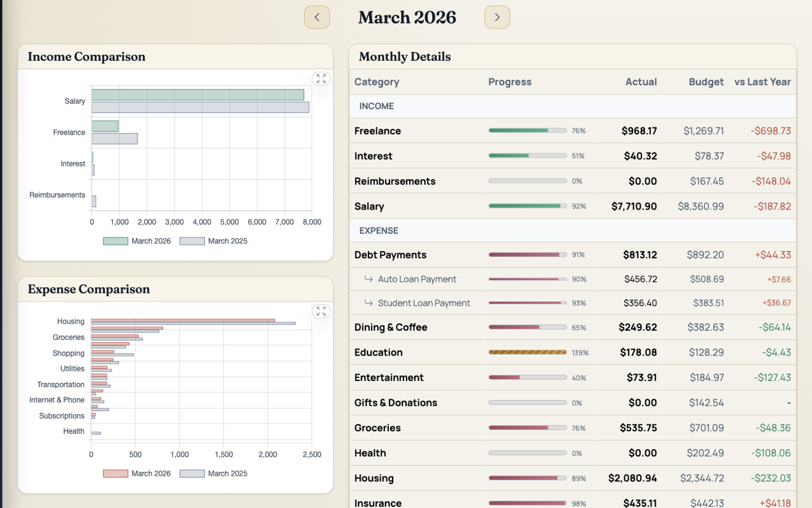This screenshot has height=508, width=812.
Task: Click the Student Loan Payment sub-item arrow icon
Action: (369, 304)
